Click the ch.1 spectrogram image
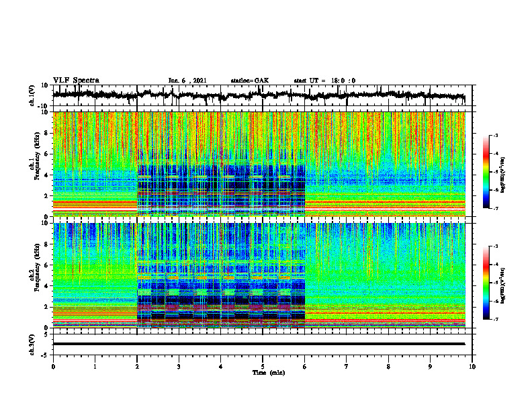 (259, 164)
